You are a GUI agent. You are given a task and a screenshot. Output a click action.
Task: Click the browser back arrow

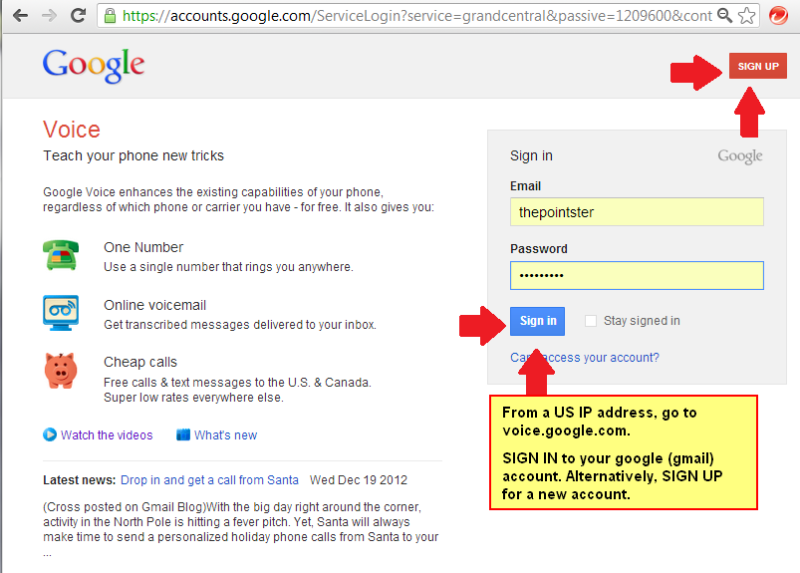[x=20, y=16]
